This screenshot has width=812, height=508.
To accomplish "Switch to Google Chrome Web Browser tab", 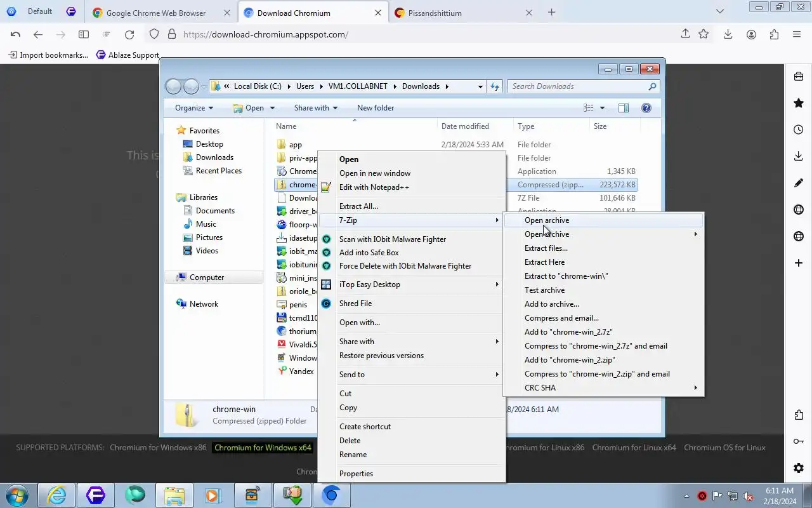I will (161, 13).
